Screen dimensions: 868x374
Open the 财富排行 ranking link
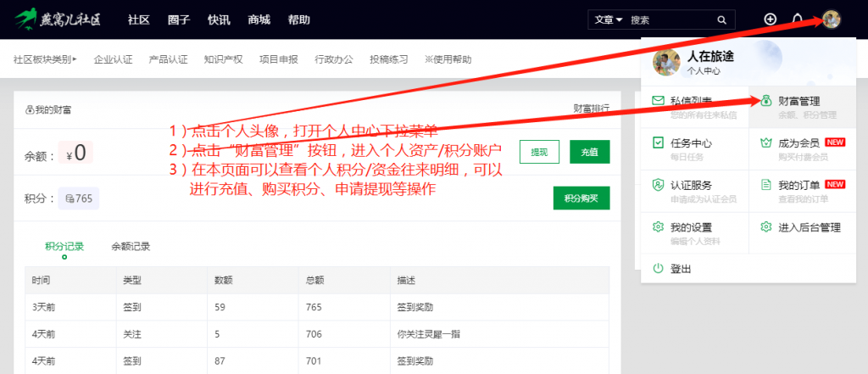click(591, 109)
